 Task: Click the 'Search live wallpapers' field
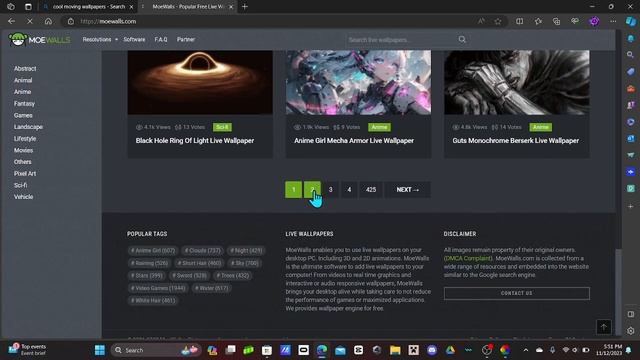click(402, 40)
